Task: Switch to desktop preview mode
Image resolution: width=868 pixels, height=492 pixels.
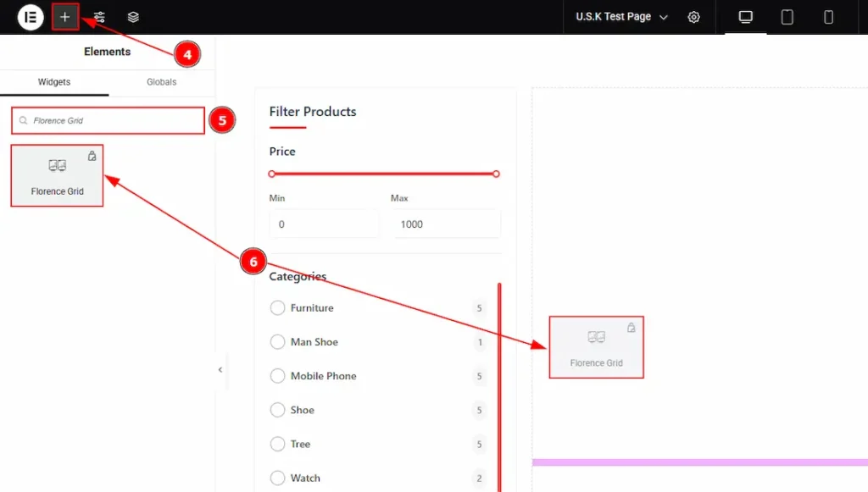Action: tap(746, 17)
